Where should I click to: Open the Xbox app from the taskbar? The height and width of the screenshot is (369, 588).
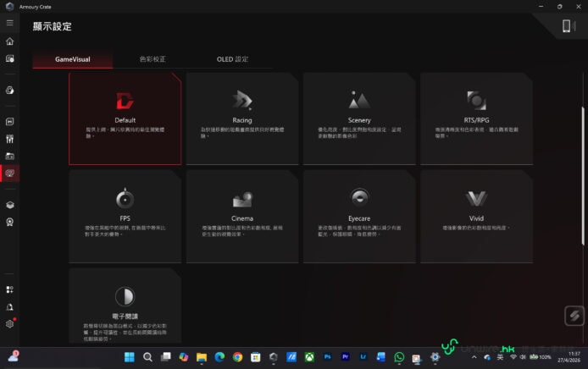click(x=309, y=357)
